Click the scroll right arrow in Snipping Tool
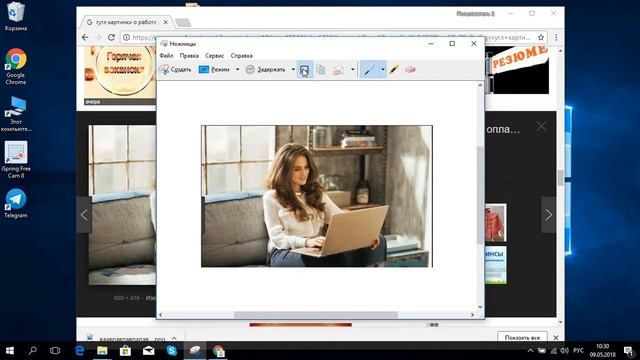Screen dimensions: 640x360 (x=472, y=315)
